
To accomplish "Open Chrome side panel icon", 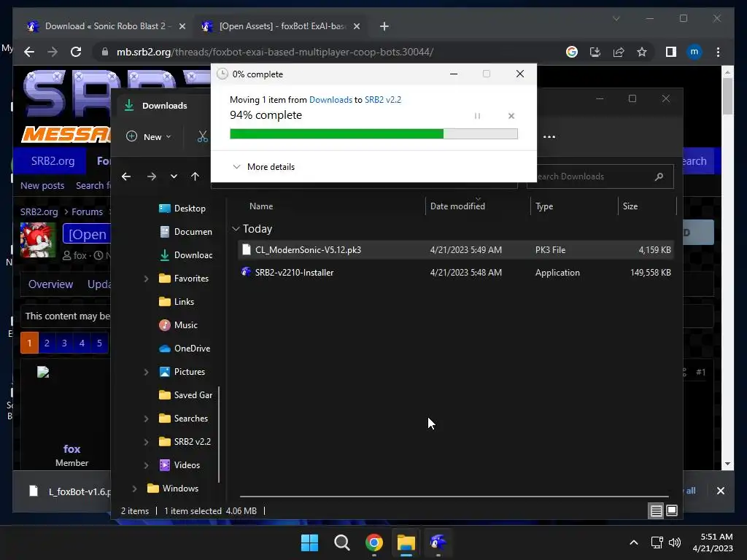I will [671, 52].
